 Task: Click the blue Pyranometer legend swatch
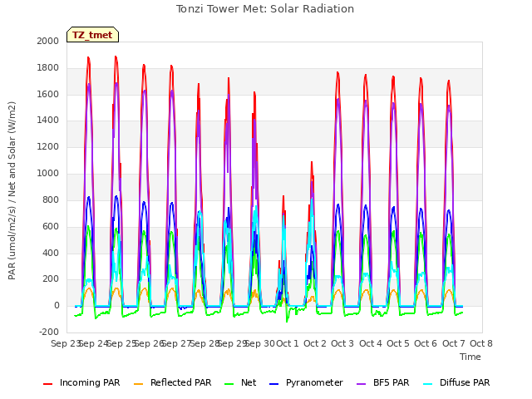(273, 384)
